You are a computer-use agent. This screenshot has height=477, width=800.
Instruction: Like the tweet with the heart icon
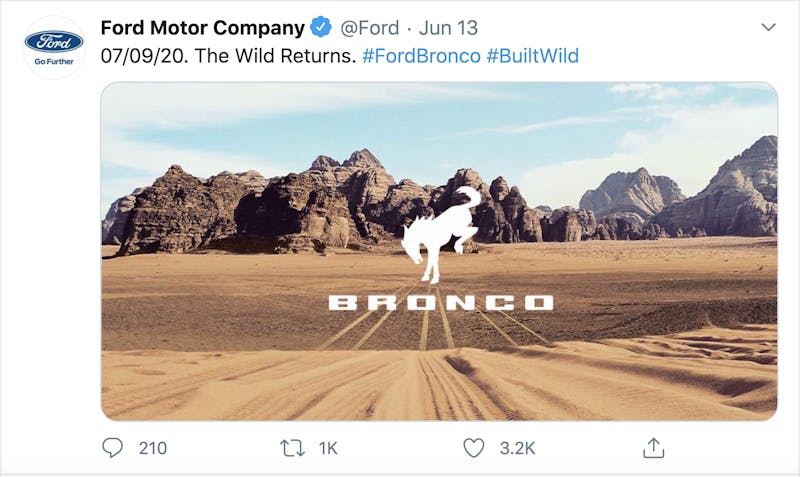tap(473, 448)
